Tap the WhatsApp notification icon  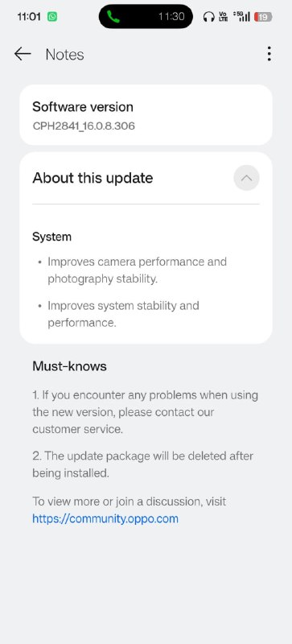point(52,17)
